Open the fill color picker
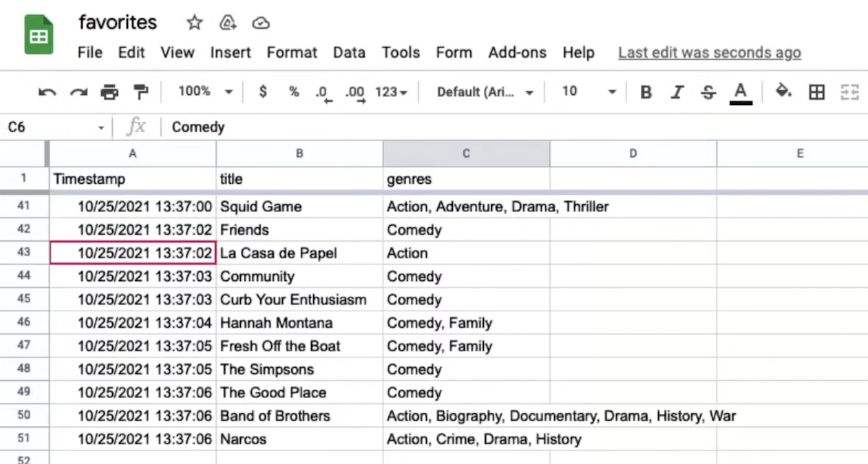Screen dimensions: 868x464 [783, 91]
